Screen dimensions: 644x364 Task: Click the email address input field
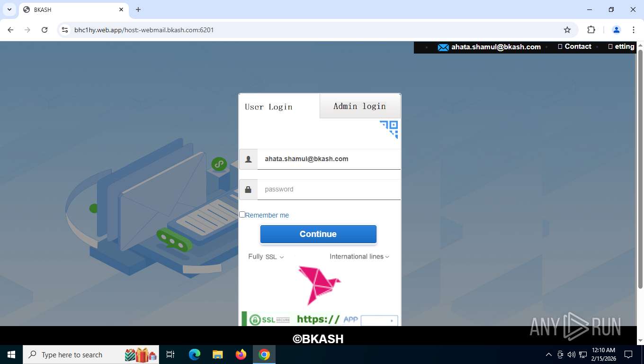329,159
